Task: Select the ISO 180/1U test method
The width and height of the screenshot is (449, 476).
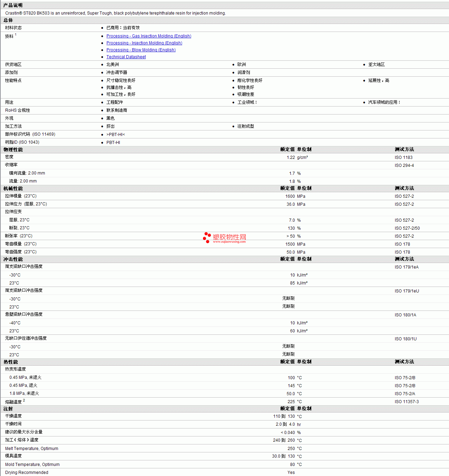Action: click(x=406, y=339)
